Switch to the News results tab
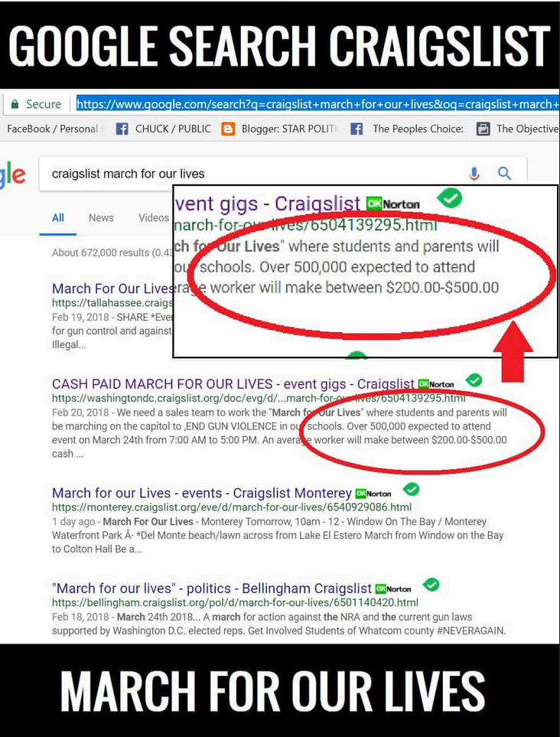Image resolution: width=560 pixels, height=737 pixels. 101,218
